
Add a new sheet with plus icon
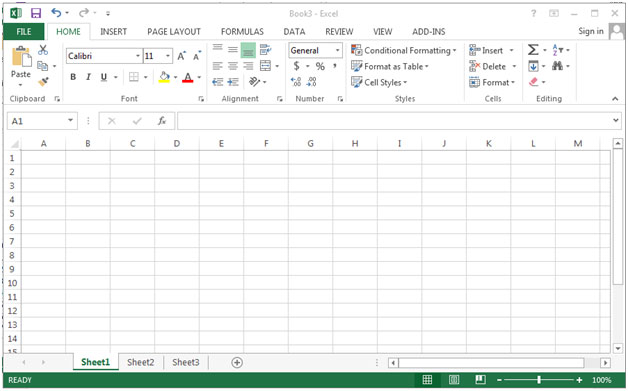click(x=237, y=363)
